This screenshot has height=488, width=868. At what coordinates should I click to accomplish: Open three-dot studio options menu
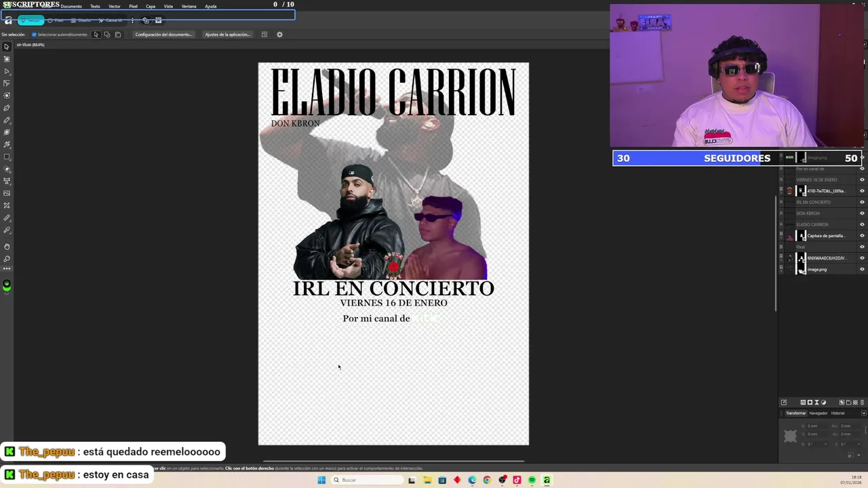(x=132, y=20)
